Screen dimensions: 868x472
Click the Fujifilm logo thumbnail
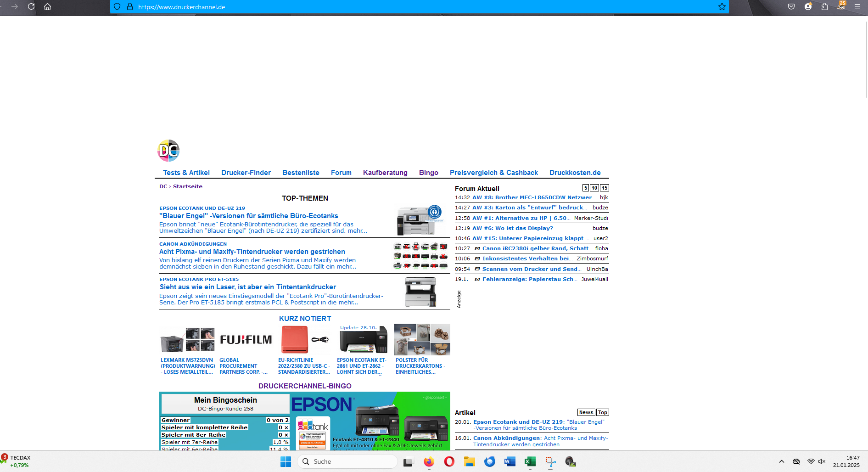[246, 340]
